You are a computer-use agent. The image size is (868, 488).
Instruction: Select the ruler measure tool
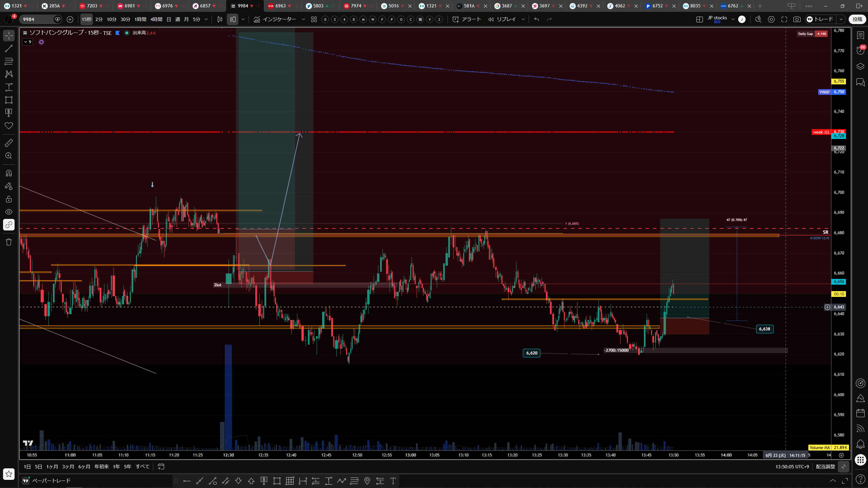(9, 143)
